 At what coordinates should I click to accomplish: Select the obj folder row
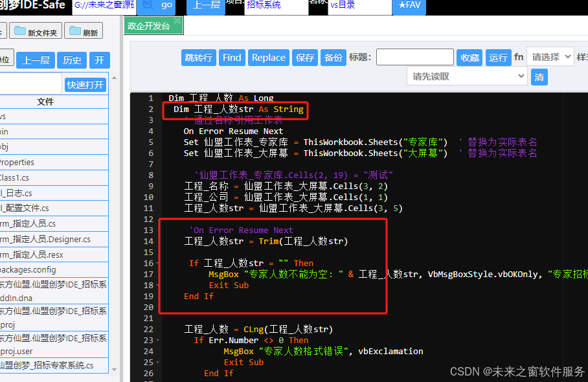coord(54,147)
